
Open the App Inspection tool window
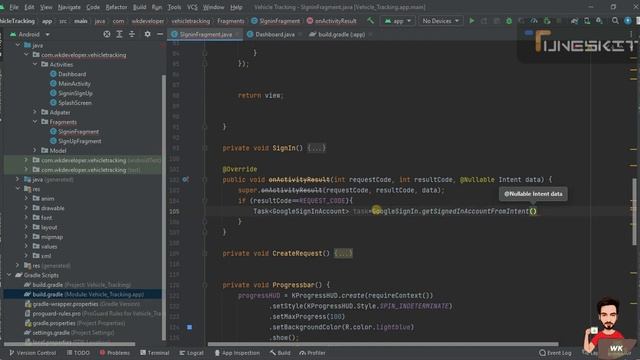[x=237, y=353]
